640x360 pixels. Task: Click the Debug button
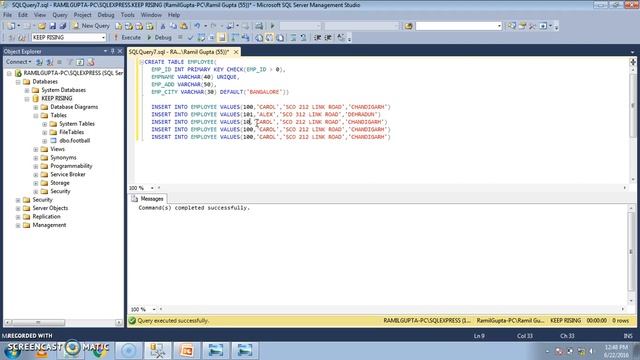(x=159, y=37)
